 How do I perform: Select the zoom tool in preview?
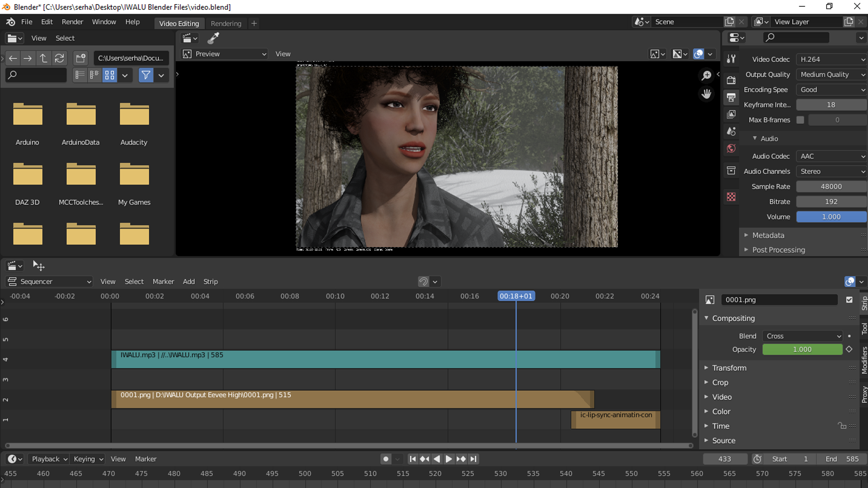[x=706, y=75]
